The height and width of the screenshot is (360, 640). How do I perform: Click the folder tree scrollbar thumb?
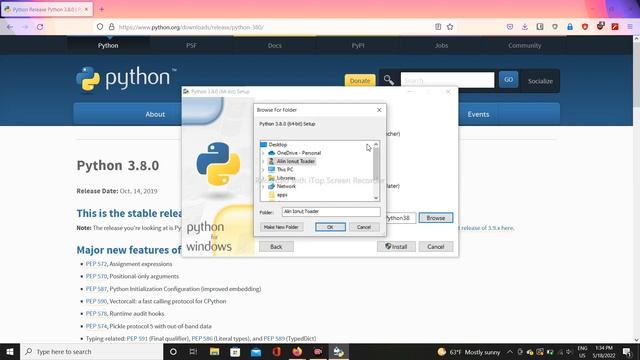point(376,163)
